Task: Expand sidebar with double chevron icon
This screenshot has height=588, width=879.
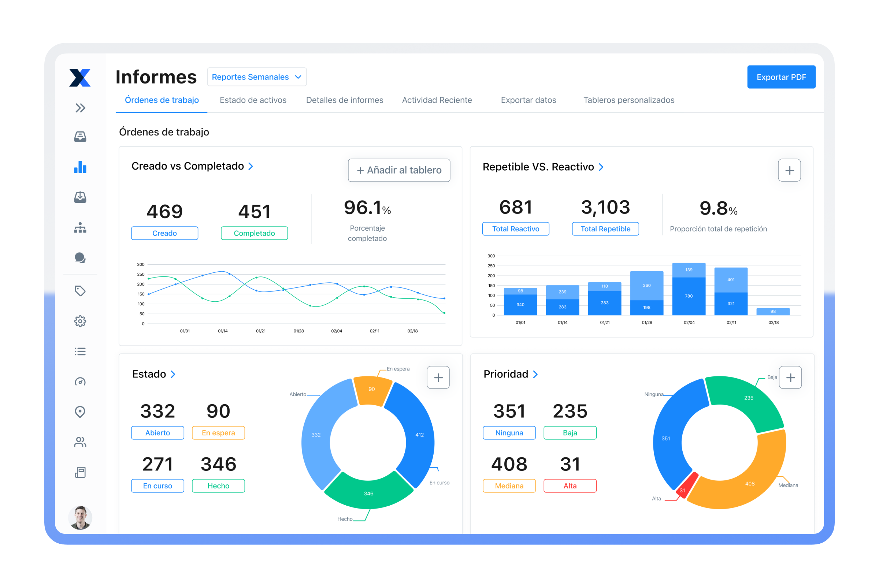Action: [x=80, y=108]
